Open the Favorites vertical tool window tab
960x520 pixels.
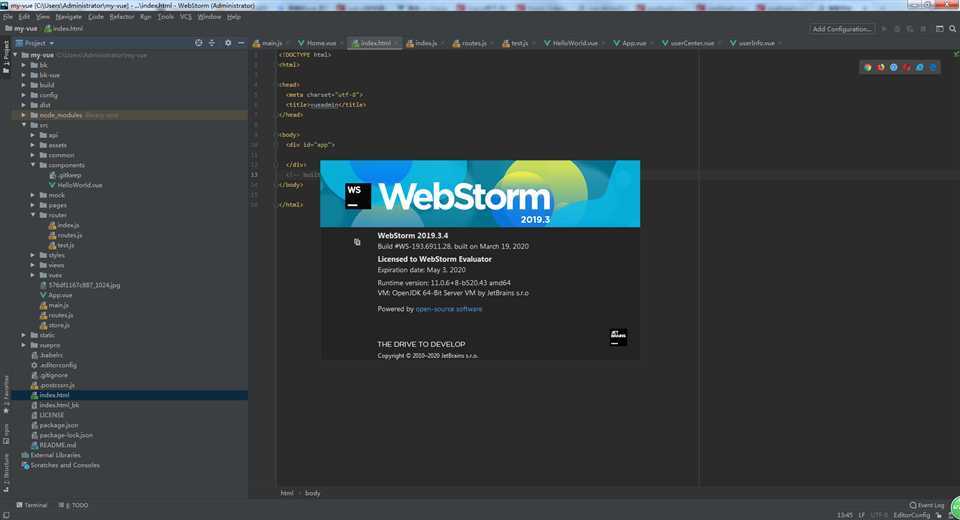tap(6, 395)
